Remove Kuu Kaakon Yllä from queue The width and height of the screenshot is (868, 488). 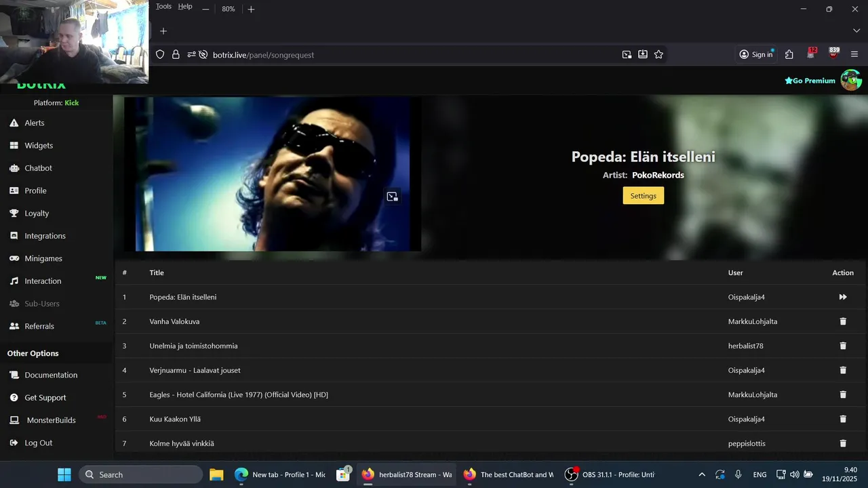tap(843, 419)
